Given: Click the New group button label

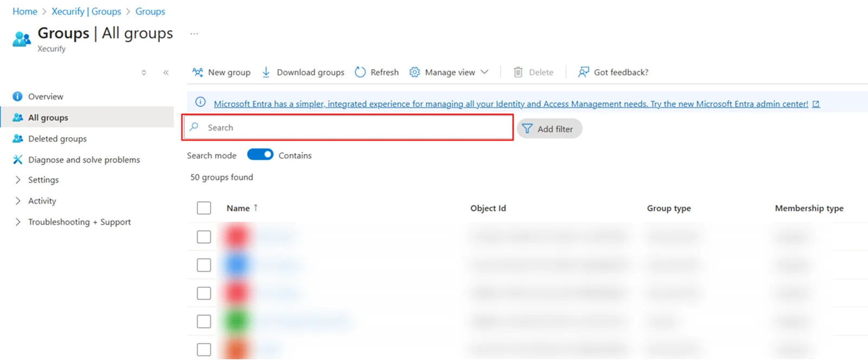Looking at the screenshot, I should pos(229,73).
